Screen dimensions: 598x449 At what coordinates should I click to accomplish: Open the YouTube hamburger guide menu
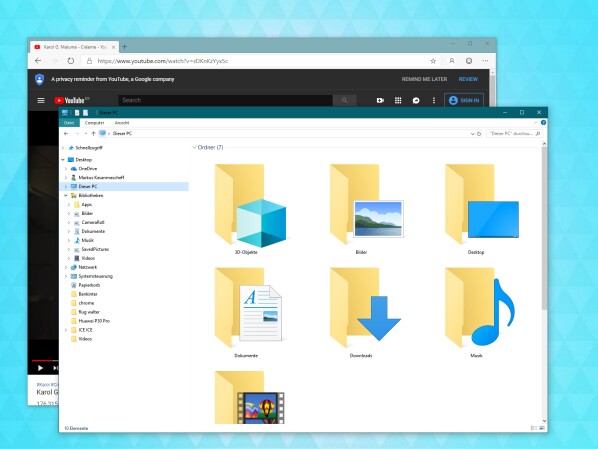[x=41, y=100]
